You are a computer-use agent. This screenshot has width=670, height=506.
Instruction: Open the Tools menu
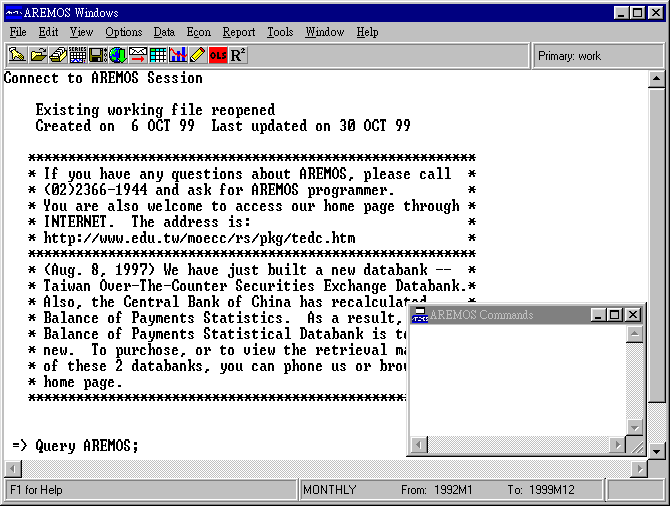(x=280, y=32)
